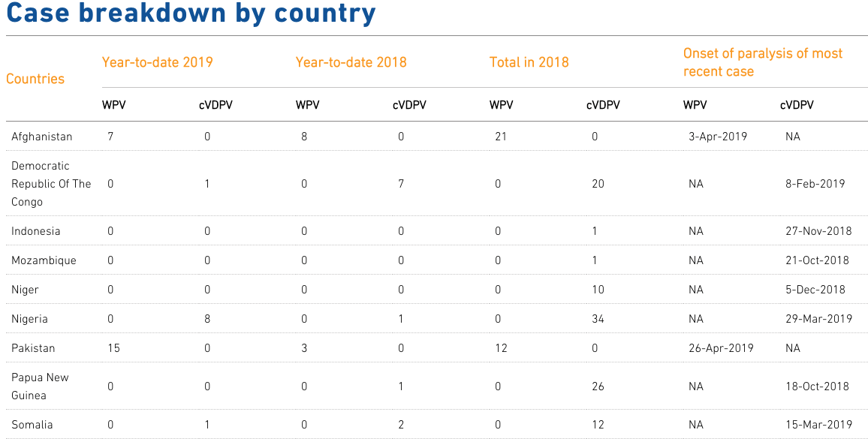This screenshot has height=439, width=868.
Task: Click the Nigeria row label
Action: [x=29, y=319]
